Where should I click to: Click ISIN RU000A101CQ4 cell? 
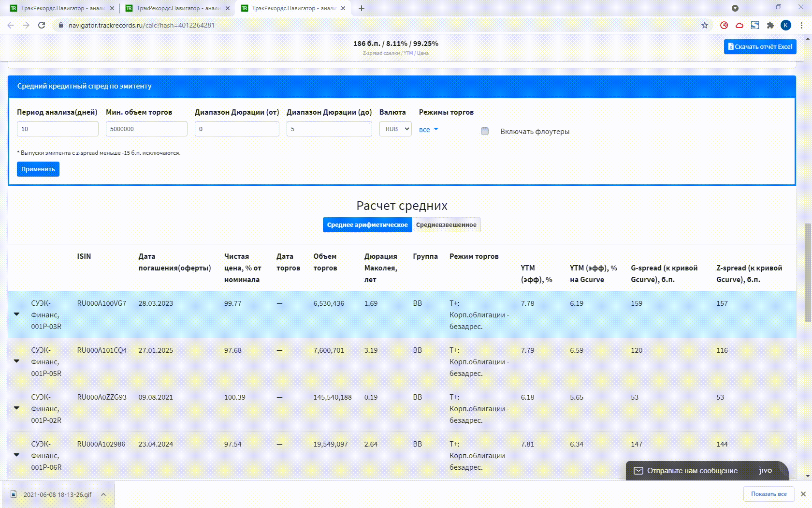102,350
